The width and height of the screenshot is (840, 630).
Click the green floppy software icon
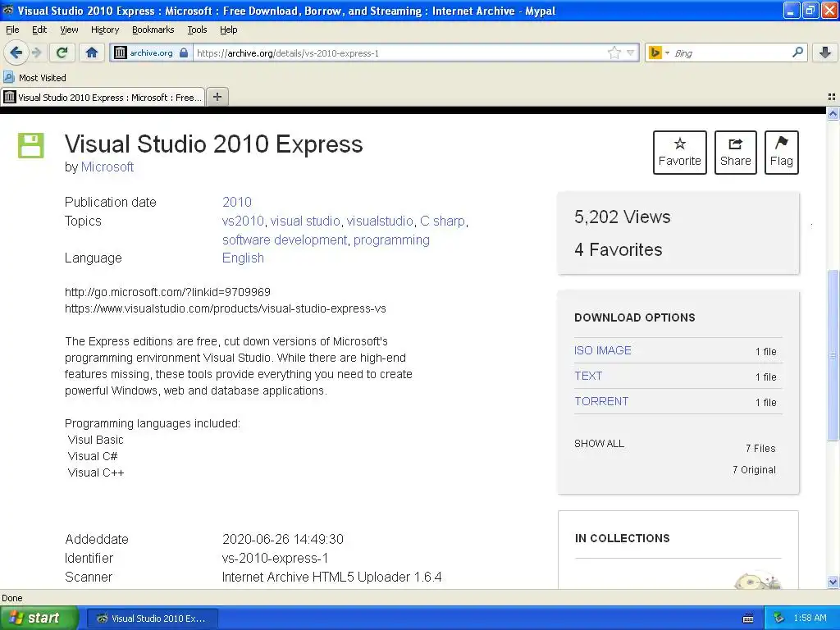point(31,145)
